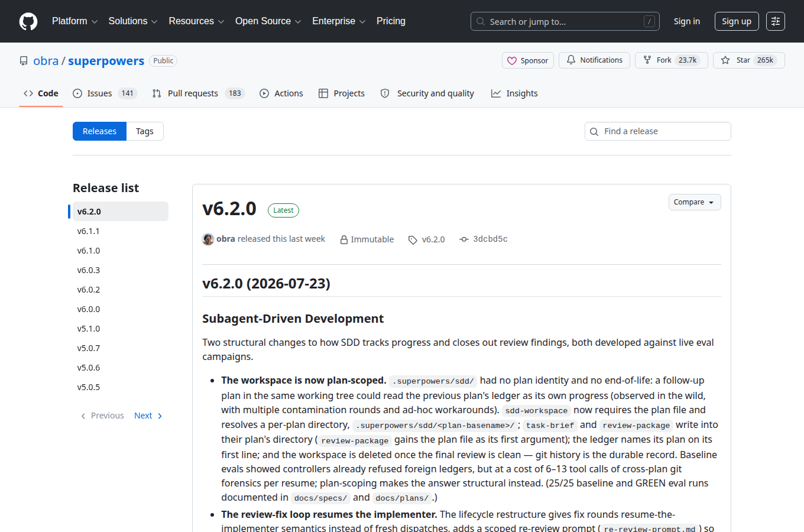Viewport: 804px width, 532px height.
Task: Fork the superpowers repository
Action: point(672,60)
